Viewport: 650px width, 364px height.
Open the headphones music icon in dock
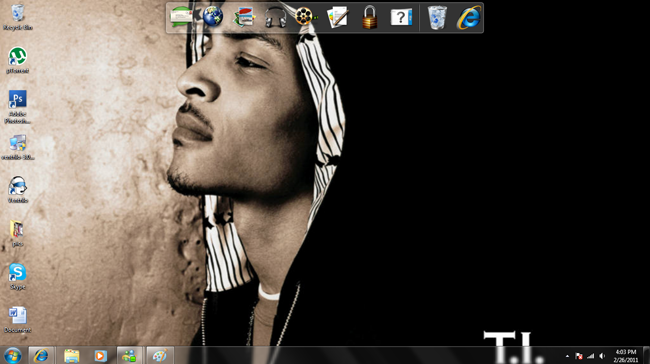[276, 18]
